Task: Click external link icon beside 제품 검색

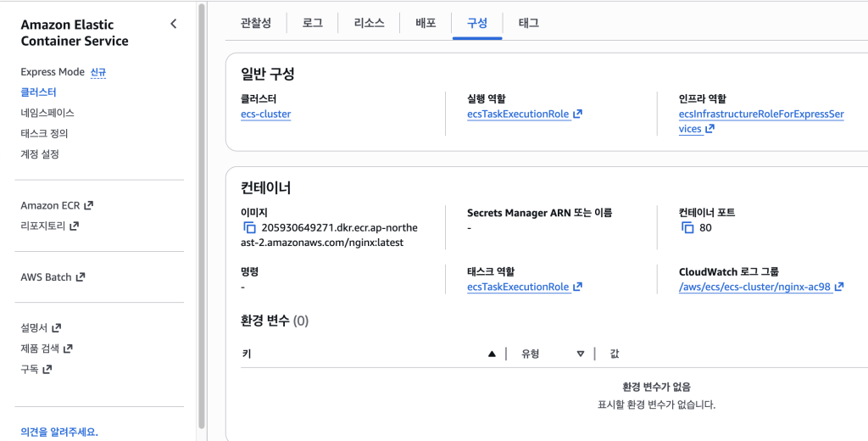Action: pos(68,349)
